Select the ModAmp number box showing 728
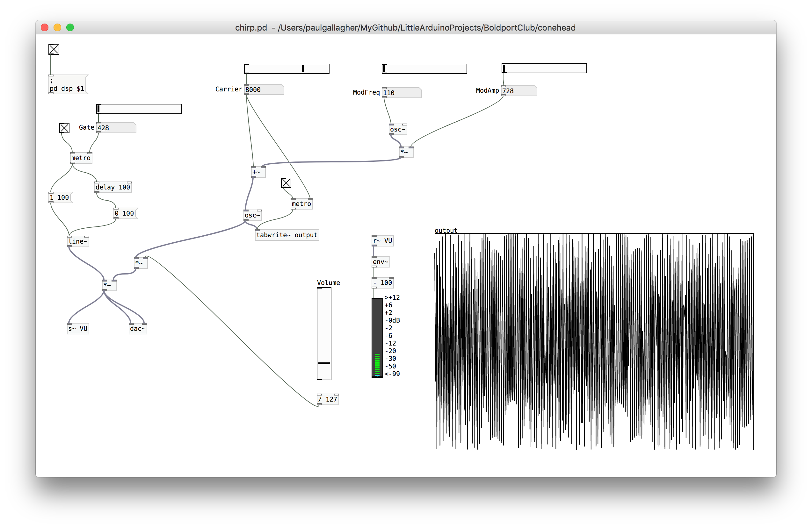The image size is (812, 528). [x=519, y=91]
